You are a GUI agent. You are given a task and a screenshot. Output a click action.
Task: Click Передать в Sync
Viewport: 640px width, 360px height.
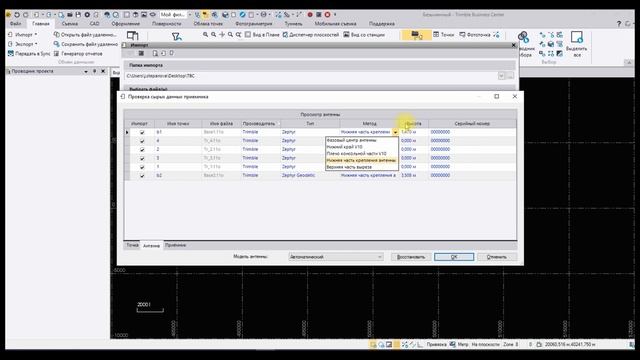coord(29,53)
